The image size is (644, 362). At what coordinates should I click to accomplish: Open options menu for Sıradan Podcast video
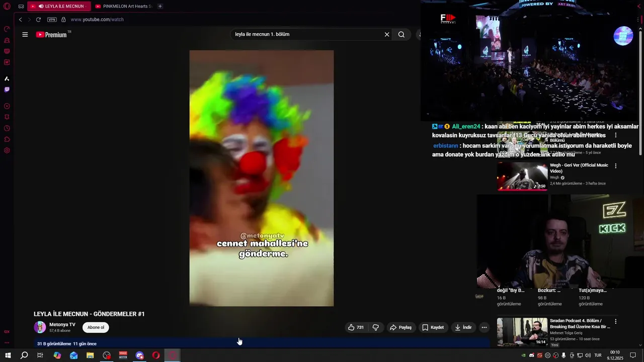(x=615, y=321)
